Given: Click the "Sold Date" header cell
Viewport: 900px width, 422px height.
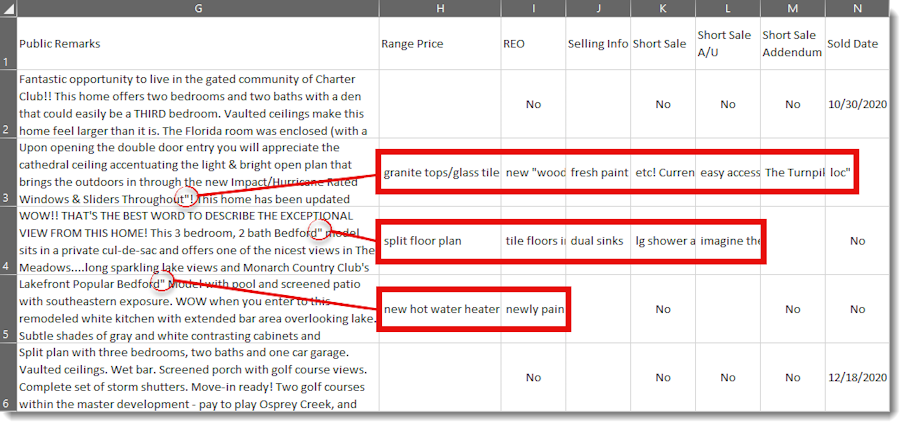Looking at the screenshot, I should [x=858, y=44].
